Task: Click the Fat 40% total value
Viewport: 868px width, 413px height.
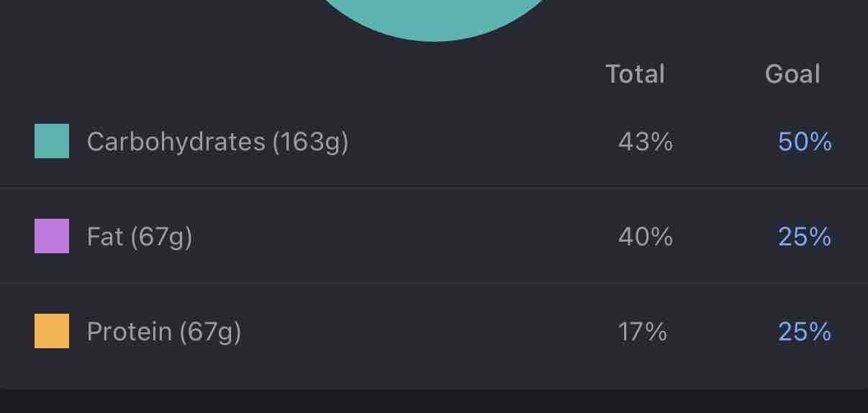Action: click(646, 237)
